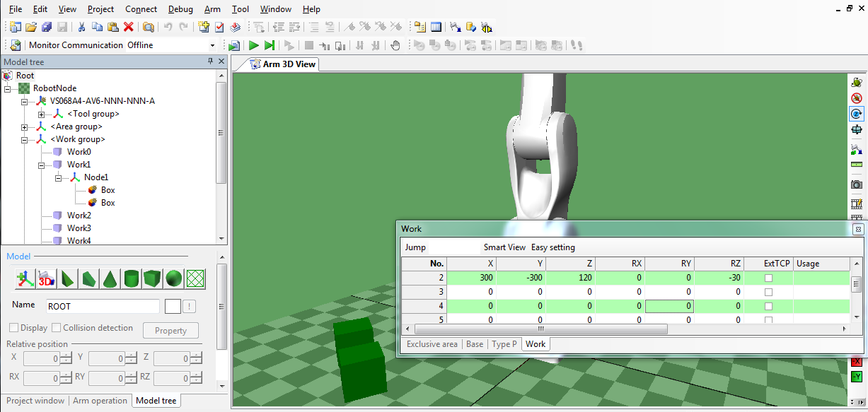
Task: Click the green Start run button
Action: click(x=254, y=45)
